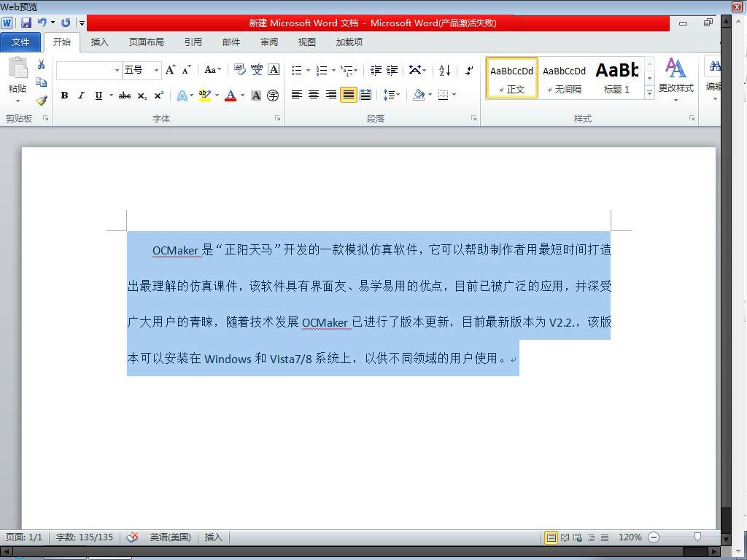Toggle Underline formatting
Viewport: 747px width, 560px height.
[98, 96]
